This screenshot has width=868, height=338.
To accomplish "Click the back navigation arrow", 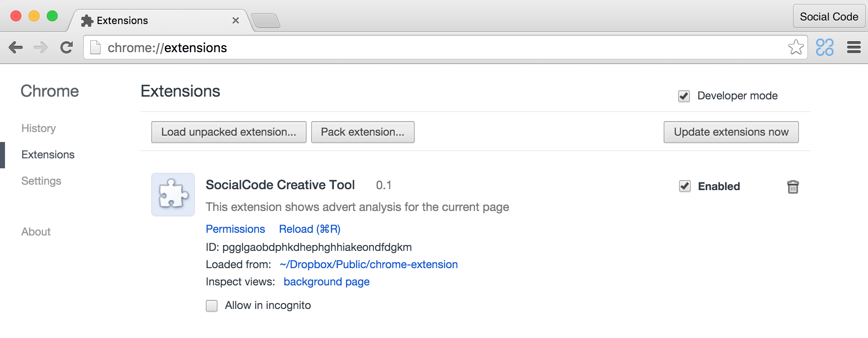I will 16,48.
